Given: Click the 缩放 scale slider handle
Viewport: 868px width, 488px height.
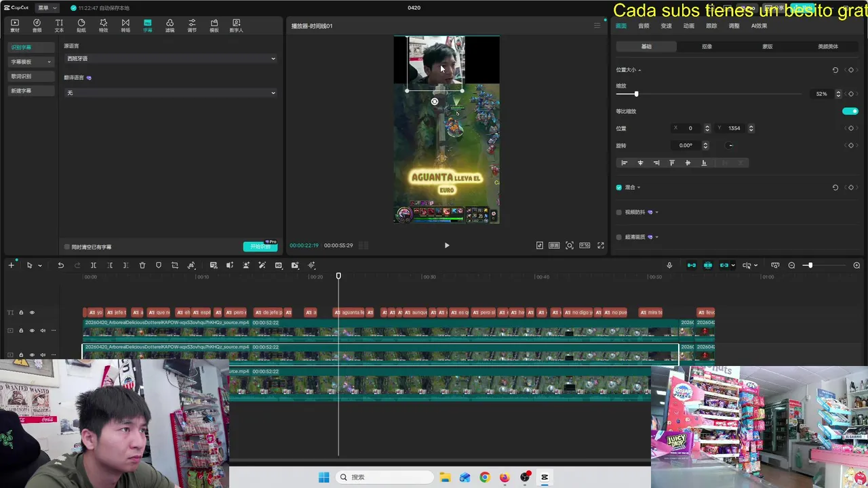Looking at the screenshot, I should 636,94.
